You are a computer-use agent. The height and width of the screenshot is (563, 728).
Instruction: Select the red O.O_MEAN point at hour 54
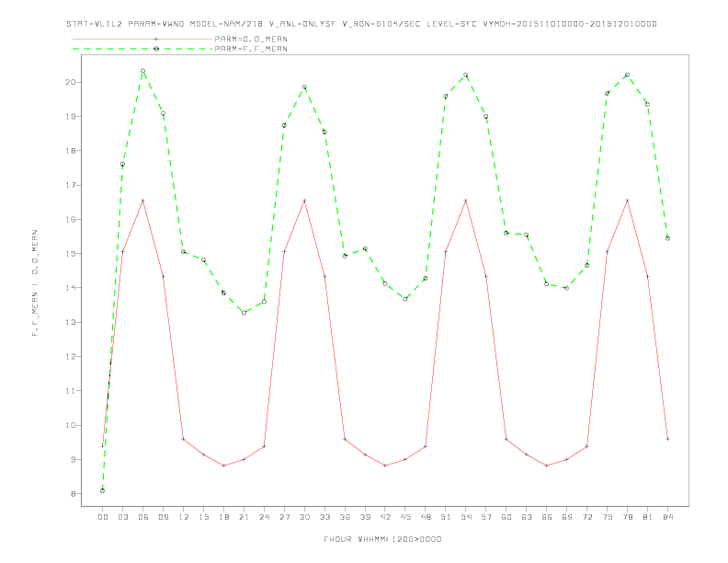(x=466, y=201)
